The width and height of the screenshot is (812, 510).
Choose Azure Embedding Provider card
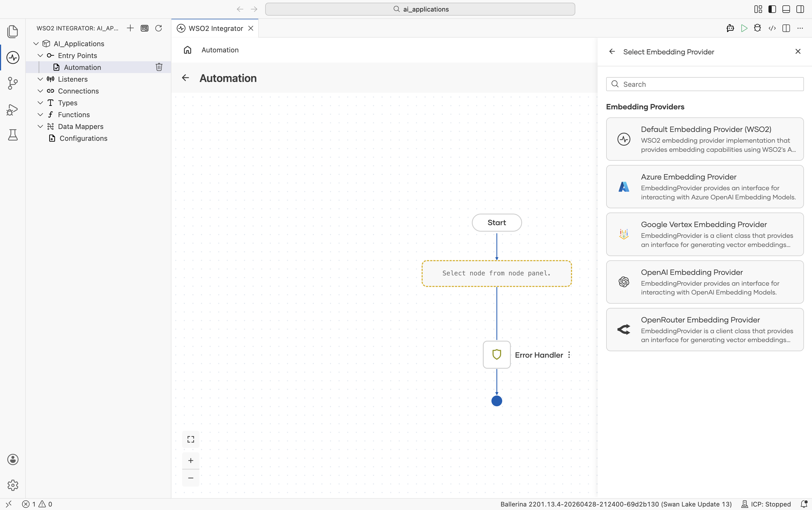pos(705,186)
